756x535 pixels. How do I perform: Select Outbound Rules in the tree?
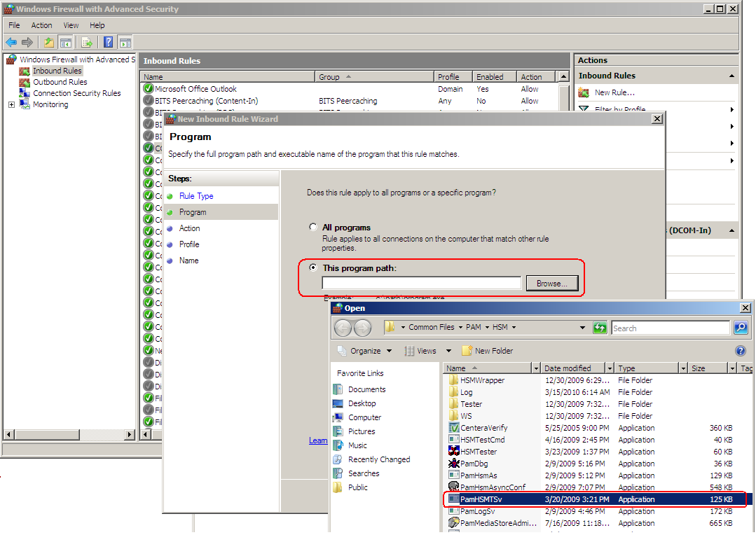(x=60, y=82)
